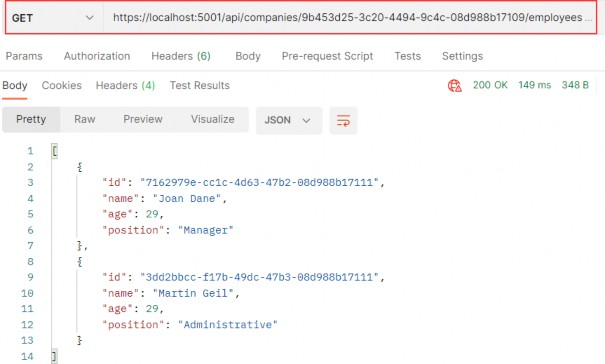Toggle the wrap lines icon

click(x=343, y=120)
